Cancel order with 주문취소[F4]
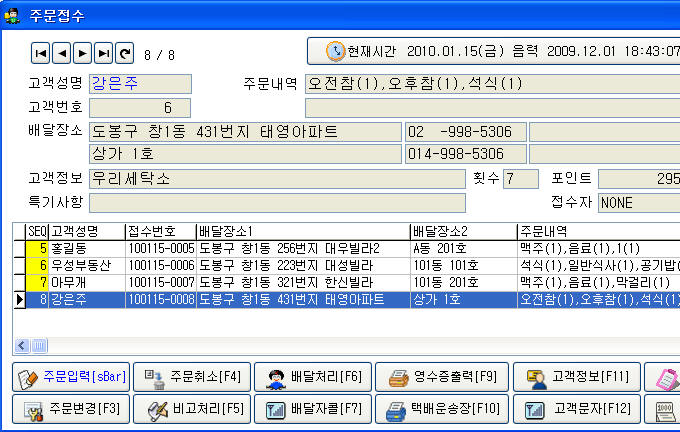 click(192, 377)
